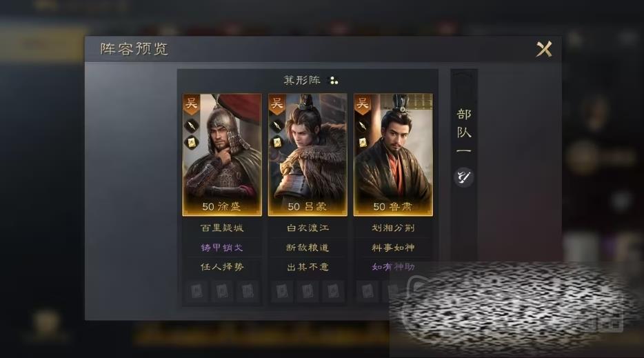This screenshot has height=358, width=644.
Task: Open 徐盛's general portrait card
Action: point(222,155)
